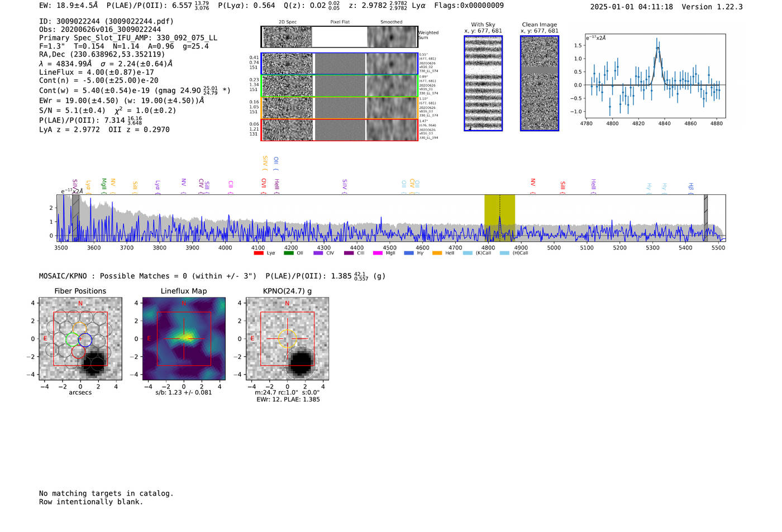This screenshot has width=782, height=532.
Task: Click the blue-framed 2D fiber spectrum row
Action: pyautogui.click(x=340, y=64)
